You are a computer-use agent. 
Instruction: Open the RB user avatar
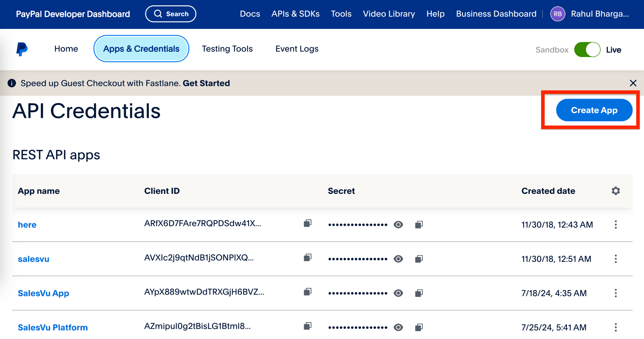click(558, 14)
